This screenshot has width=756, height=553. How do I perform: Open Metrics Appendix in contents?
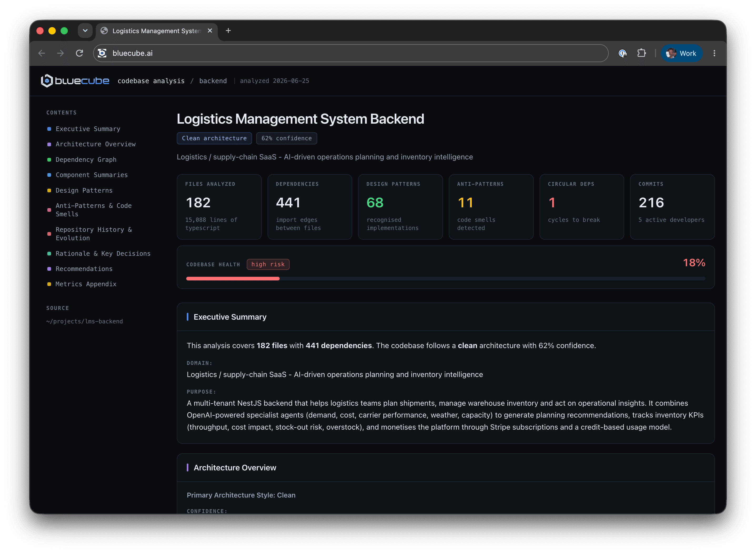click(x=86, y=284)
